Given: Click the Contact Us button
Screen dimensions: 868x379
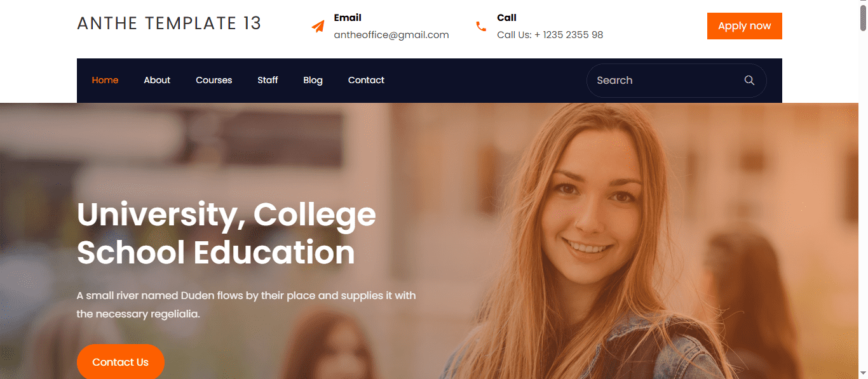Looking at the screenshot, I should pyautogui.click(x=120, y=362).
